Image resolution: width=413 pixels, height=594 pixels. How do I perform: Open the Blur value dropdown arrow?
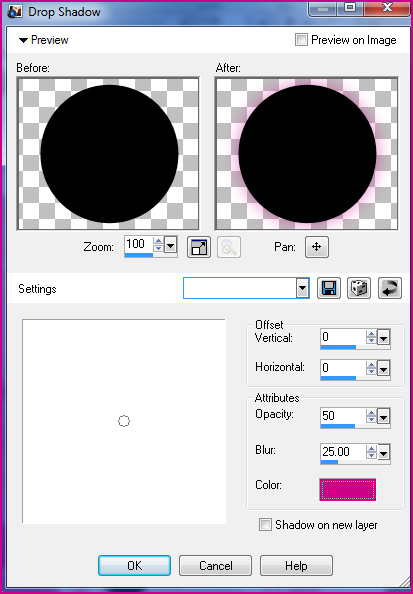click(383, 452)
